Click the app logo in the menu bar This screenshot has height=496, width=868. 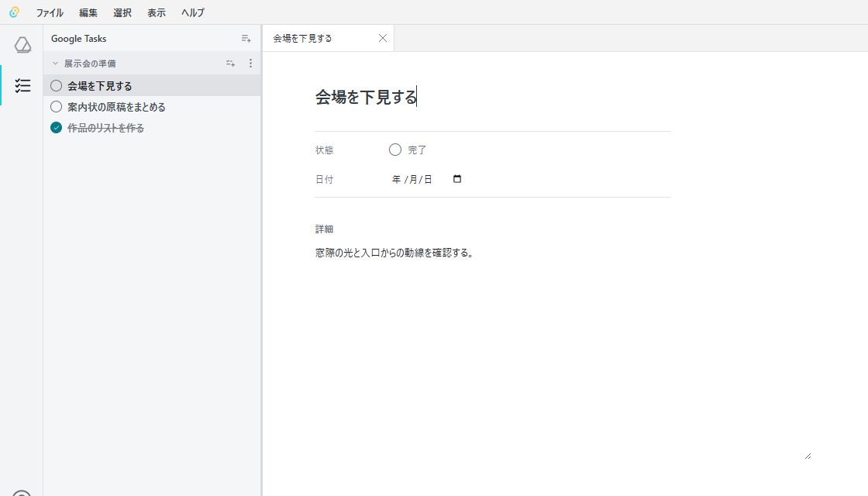click(14, 12)
